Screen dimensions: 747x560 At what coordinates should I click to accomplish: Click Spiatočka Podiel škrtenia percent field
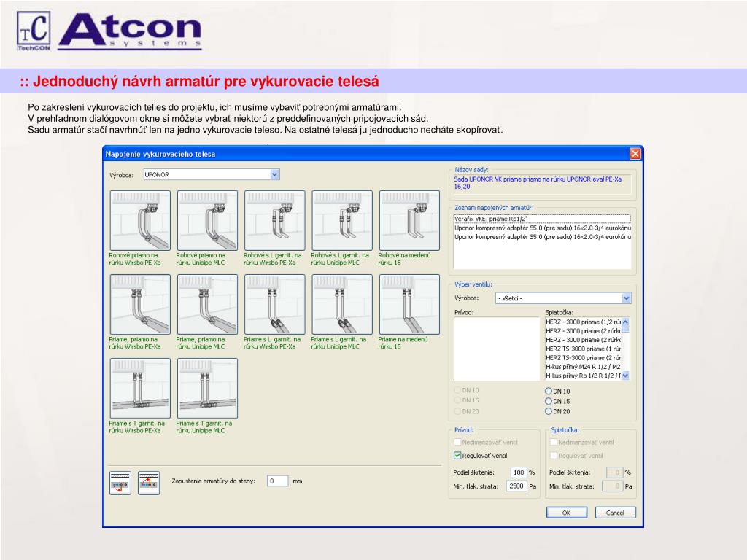(614, 472)
